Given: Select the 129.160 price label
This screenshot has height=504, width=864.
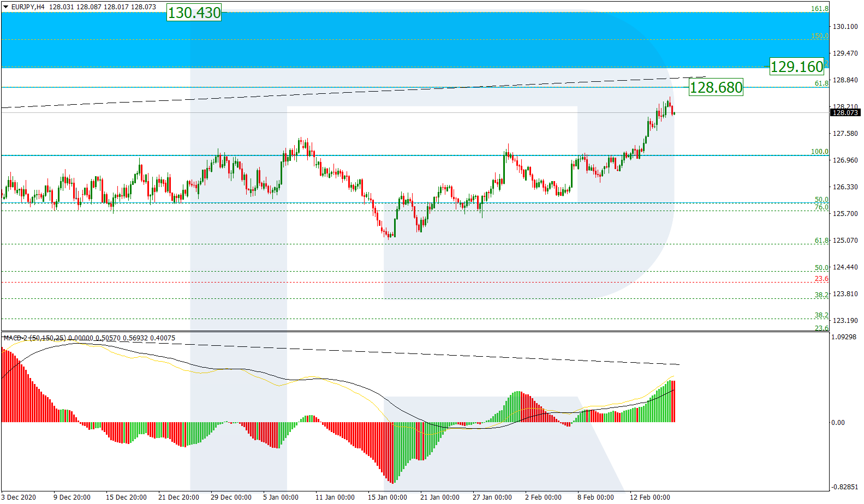Looking at the screenshot, I should pyautogui.click(x=796, y=67).
